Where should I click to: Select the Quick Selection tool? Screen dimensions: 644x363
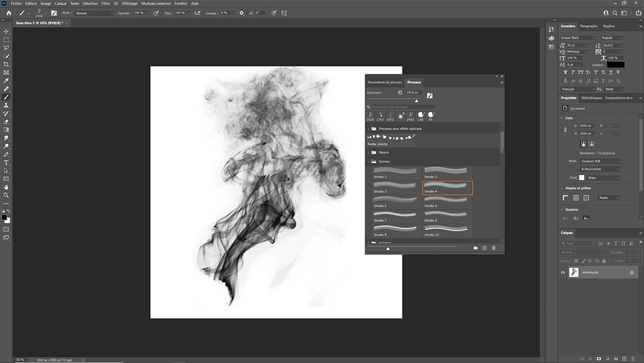6,56
